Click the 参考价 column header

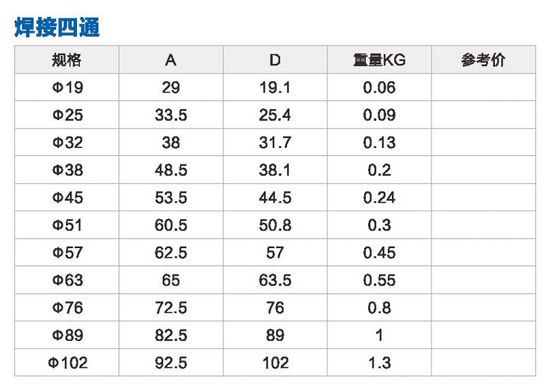pyautogui.click(x=483, y=59)
